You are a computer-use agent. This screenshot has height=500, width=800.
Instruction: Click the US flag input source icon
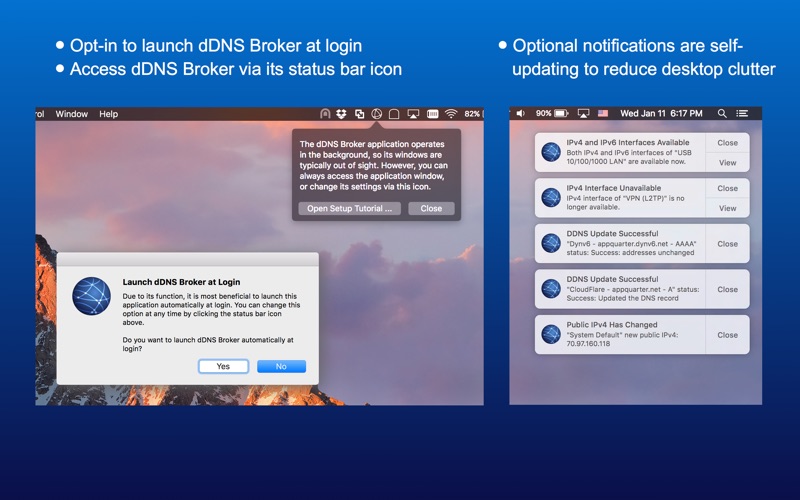pyautogui.click(x=603, y=114)
